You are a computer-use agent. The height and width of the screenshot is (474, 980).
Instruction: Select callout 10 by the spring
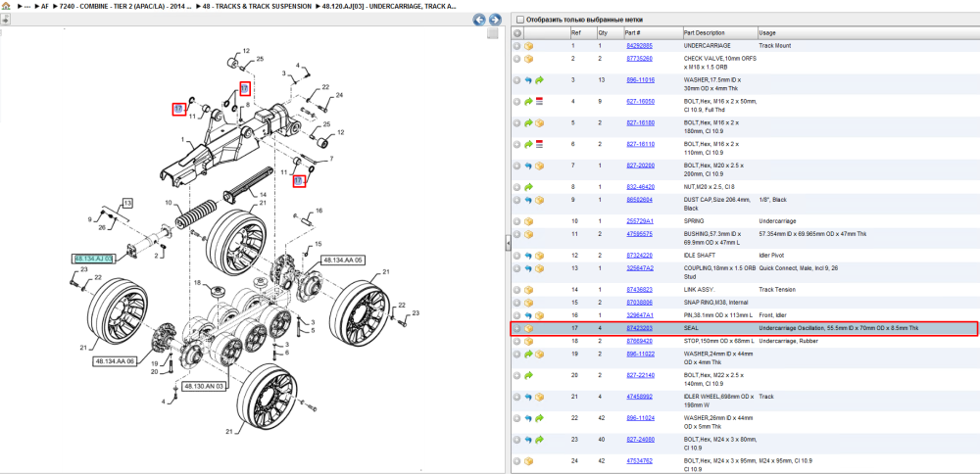click(x=169, y=203)
